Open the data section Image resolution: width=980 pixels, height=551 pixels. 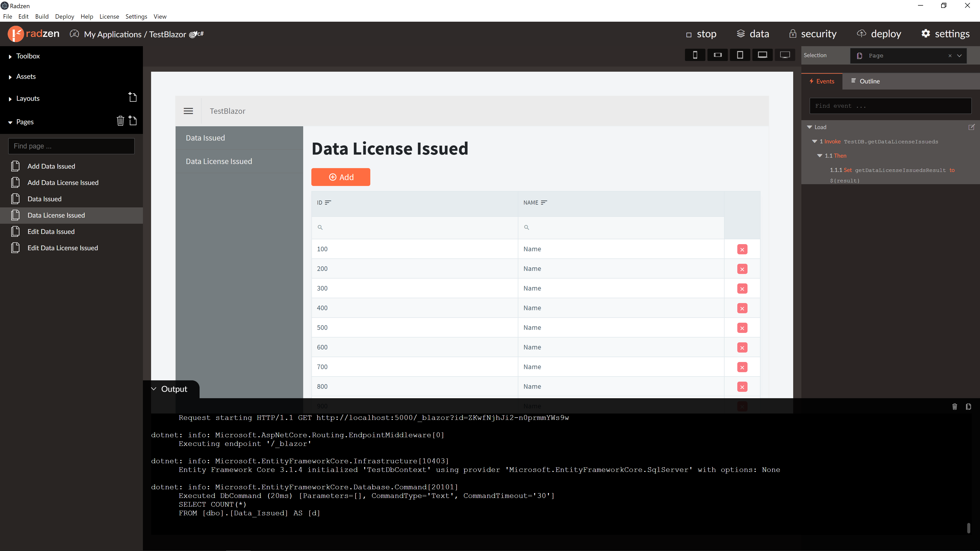pos(753,34)
